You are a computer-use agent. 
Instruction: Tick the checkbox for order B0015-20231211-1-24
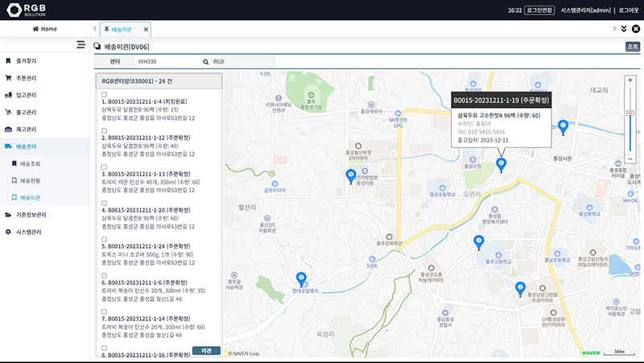tap(104, 240)
